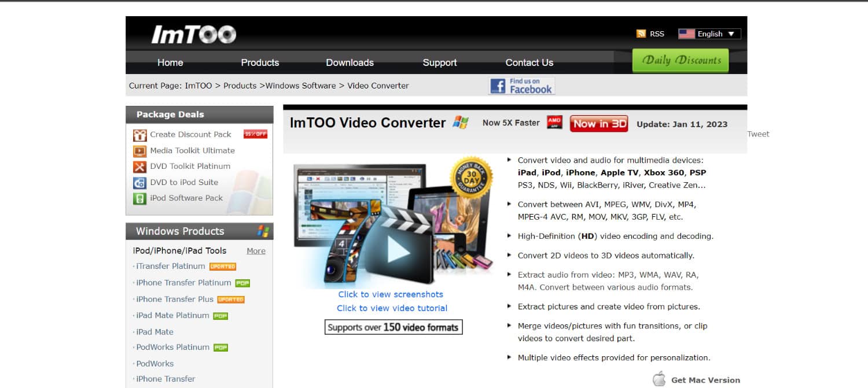This screenshot has width=868, height=388.
Task: Click the Now in 3D badge
Action: click(x=599, y=123)
